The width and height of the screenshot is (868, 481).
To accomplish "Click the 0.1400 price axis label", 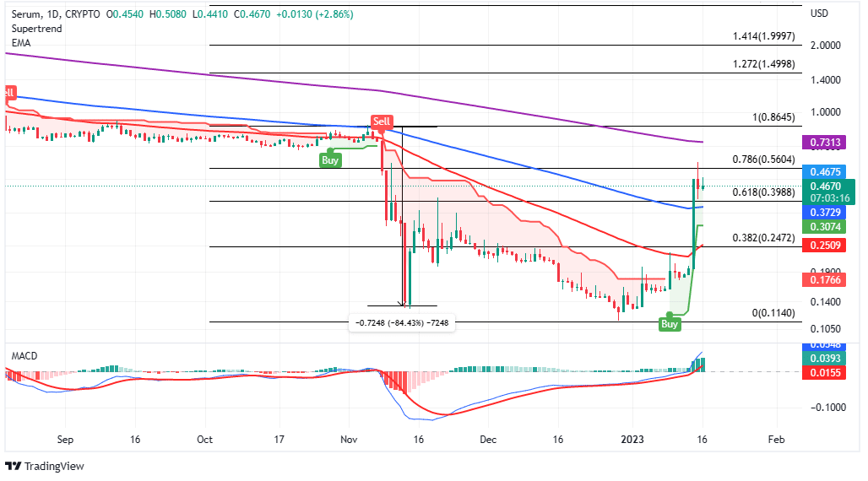I will 826,302.
